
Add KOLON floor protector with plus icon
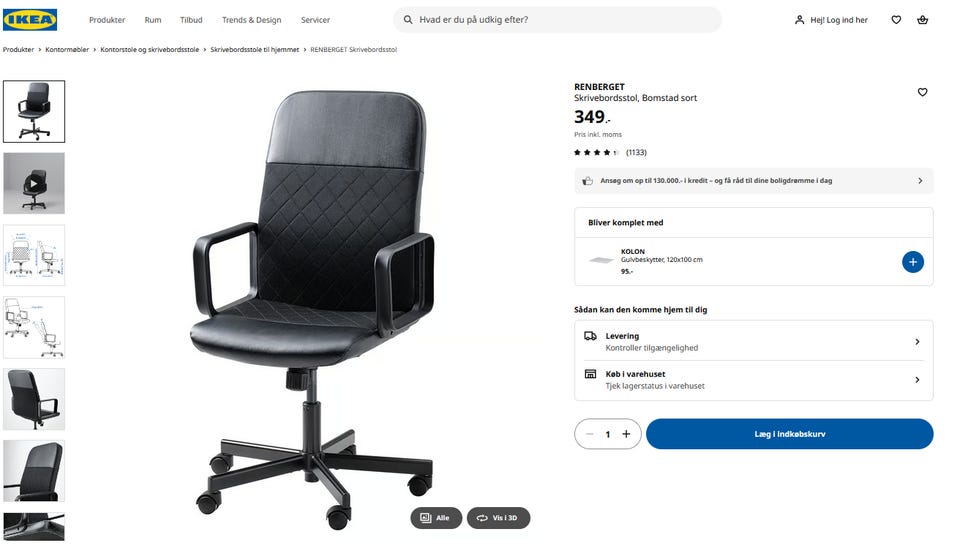pos(913,262)
